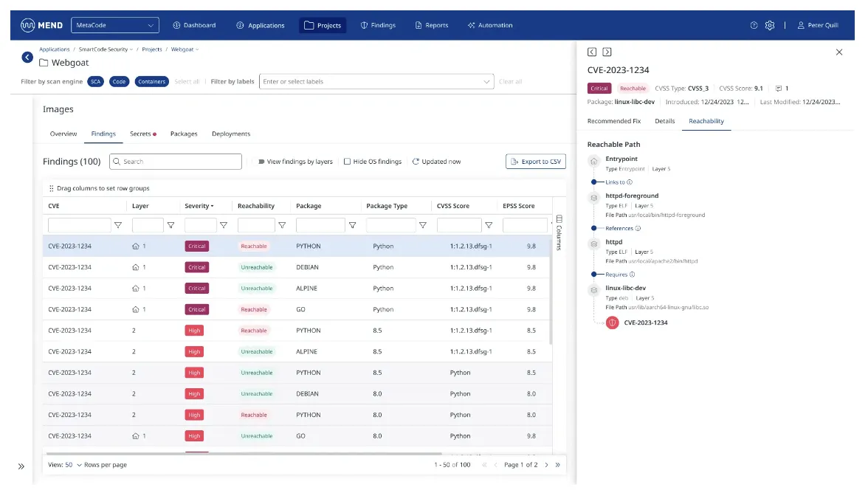Export findings to CSV
The image size is (868, 493).
tap(536, 162)
